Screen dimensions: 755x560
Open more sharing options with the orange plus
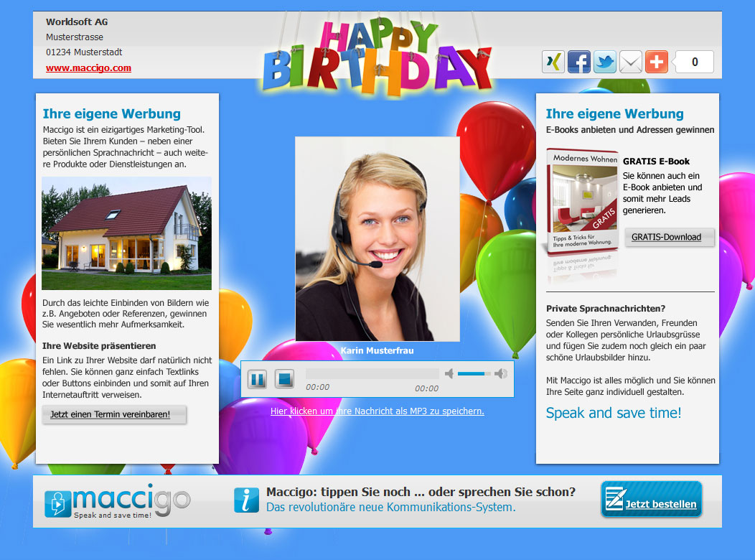[657, 62]
